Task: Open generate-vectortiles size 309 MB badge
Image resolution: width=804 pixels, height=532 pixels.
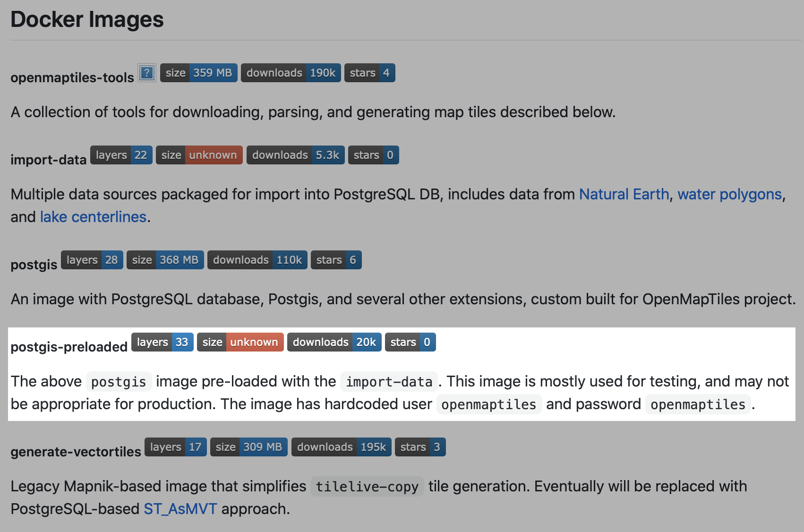Action: 249,447
